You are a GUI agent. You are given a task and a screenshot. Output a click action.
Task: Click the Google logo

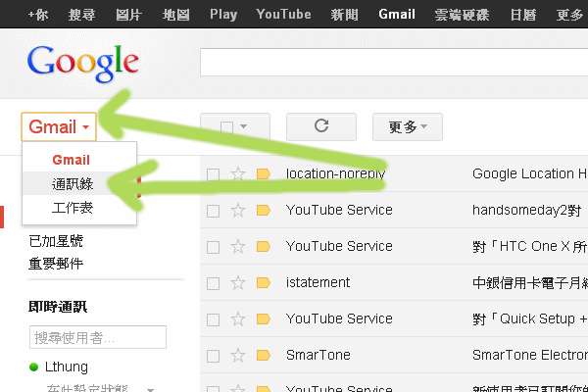pyautogui.click(x=83, y=63)
